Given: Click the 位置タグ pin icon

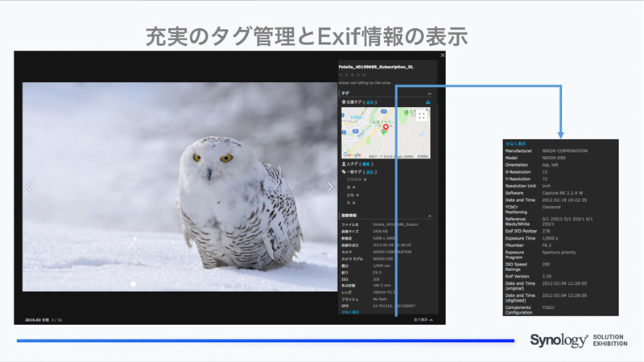Looking at the screenshot, I should click(344, 102).
